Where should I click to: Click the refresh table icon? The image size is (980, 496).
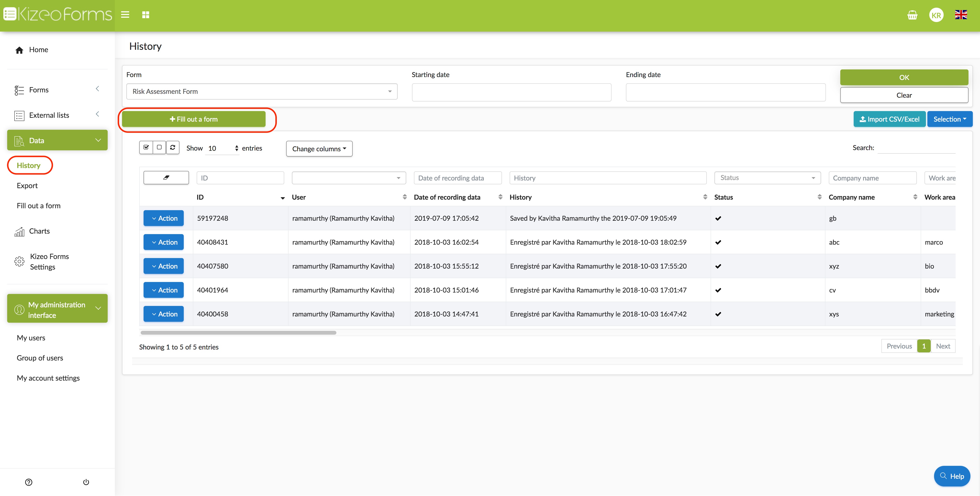click(173, 148)
